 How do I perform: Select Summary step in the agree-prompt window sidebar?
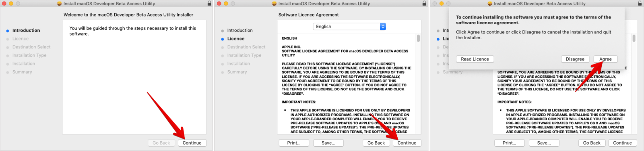point(453,72)
